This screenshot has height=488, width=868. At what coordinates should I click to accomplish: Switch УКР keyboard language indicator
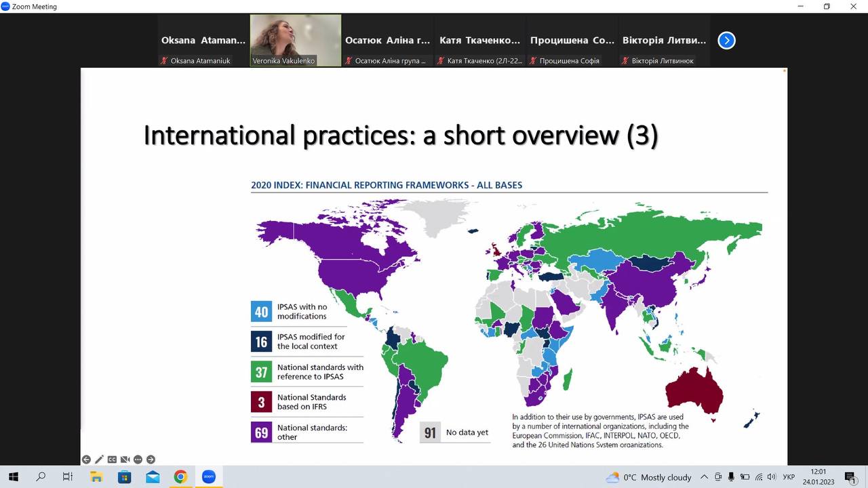[x=789, y=477]
